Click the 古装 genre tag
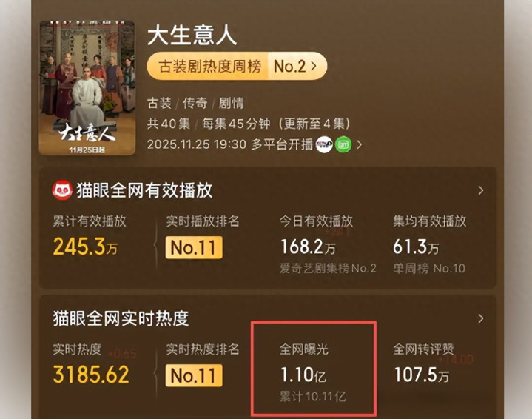 click(x=159, y=103)
